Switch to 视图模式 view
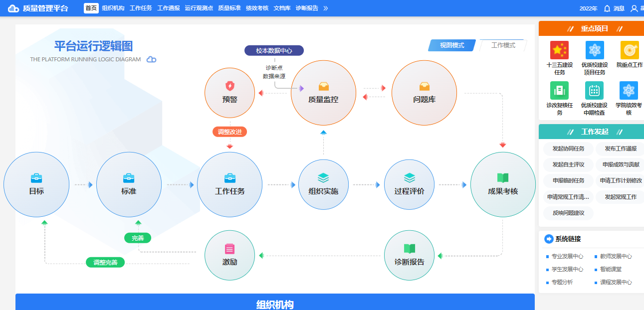 pyautogui.click(x=452, y=45)
